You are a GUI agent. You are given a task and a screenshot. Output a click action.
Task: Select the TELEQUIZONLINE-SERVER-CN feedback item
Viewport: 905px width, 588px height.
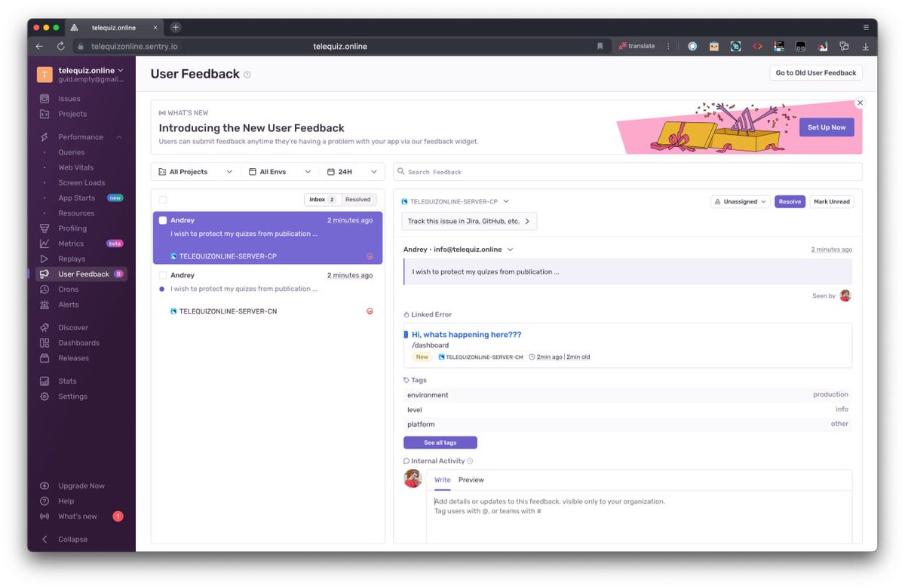268,293
